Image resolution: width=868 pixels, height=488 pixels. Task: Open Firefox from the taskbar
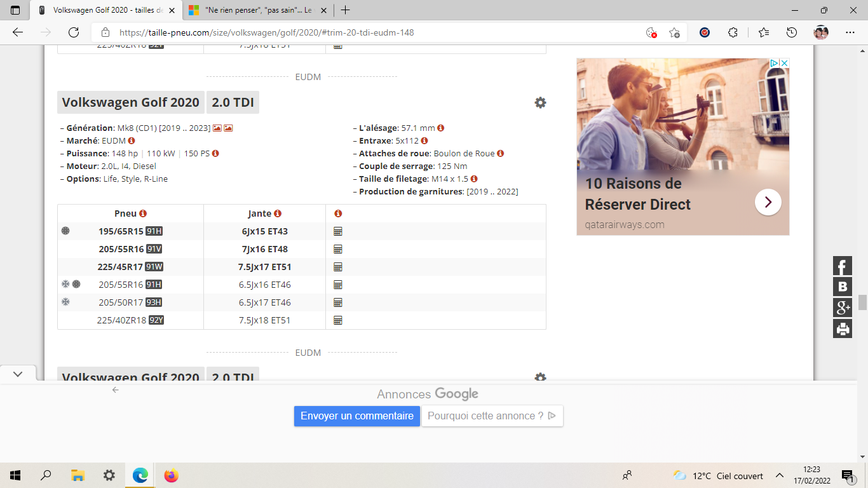[x=172, y=475]
